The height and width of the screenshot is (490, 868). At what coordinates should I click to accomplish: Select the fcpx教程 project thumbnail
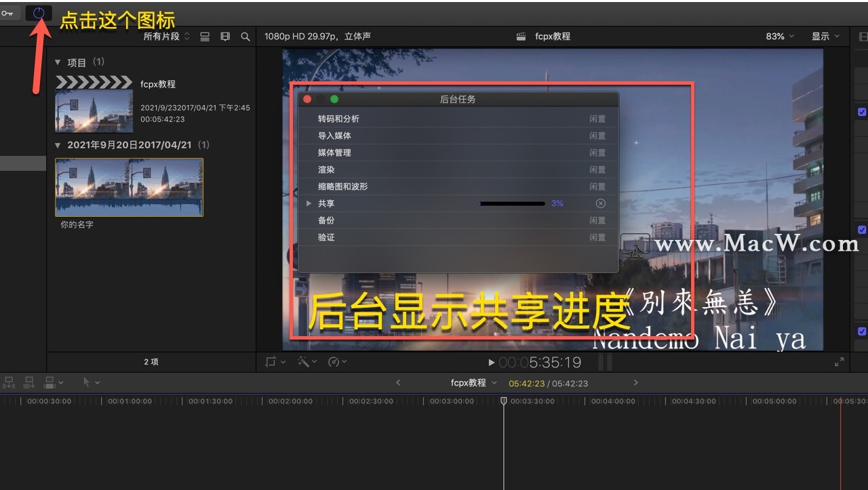[x=94, y=111]
